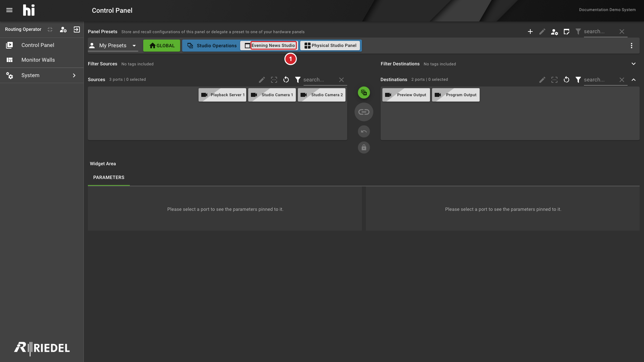Add a new panel preset with plus icon
This screenshot has width=644, height=362.
click(530, 32)
